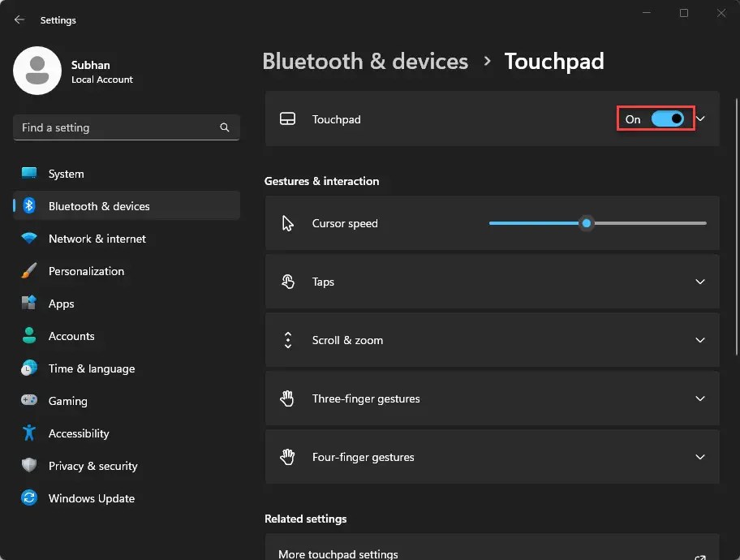Toggle the Touchpad switch off
The width and height of the screenshot is (740, 560).
[664, 119]
